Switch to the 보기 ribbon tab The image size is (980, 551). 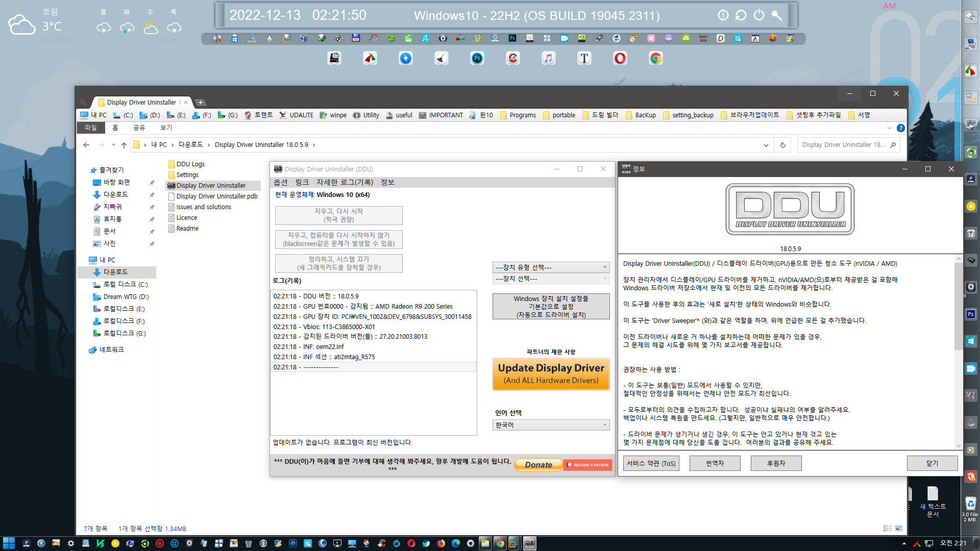pyautogui.click(x=166, y=128)
